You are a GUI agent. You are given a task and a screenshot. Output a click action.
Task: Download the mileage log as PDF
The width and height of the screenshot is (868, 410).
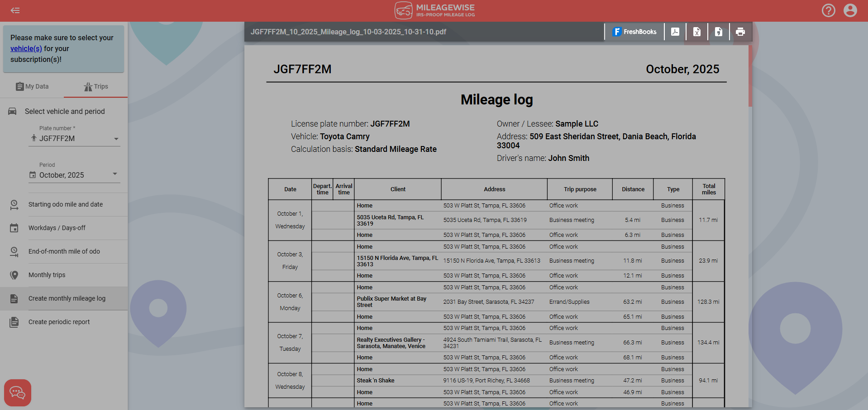(675, 32)
